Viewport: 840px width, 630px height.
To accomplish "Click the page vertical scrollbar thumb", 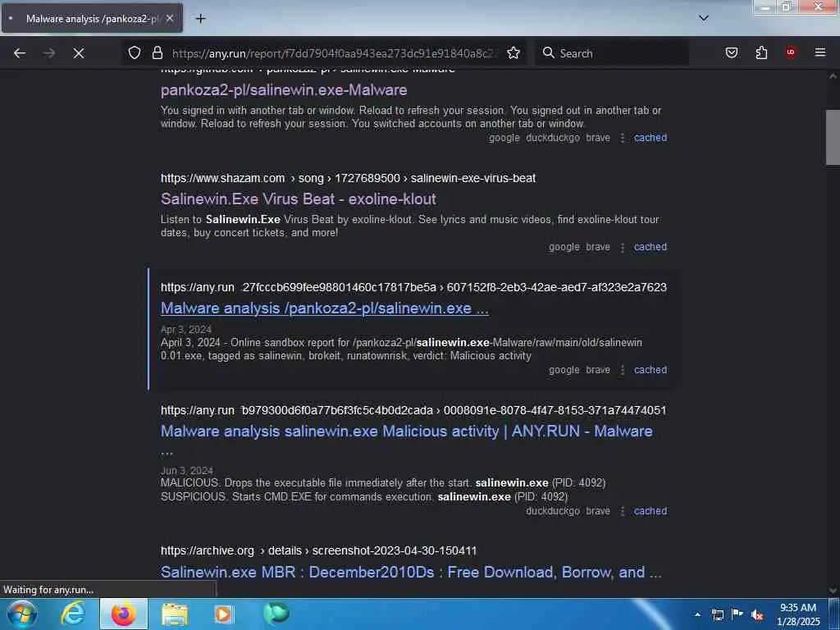I will pyautogui.click(x=833, y=137).
